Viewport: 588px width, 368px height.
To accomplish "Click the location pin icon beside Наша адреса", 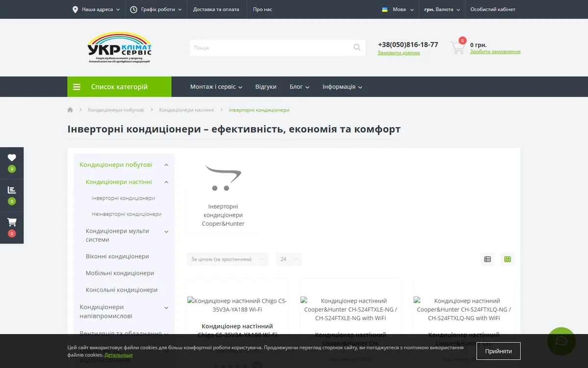I will coord(75,9).
